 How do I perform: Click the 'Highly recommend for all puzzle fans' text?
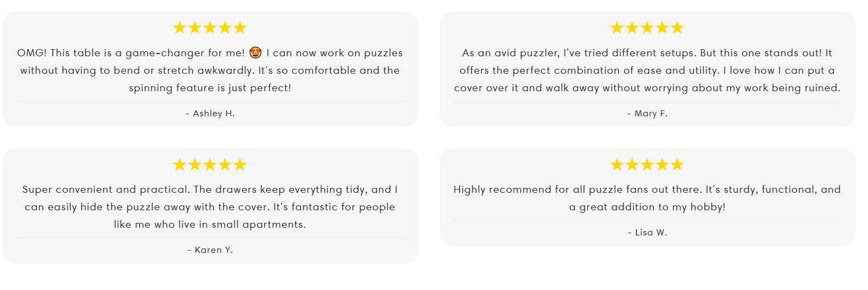pyautogui.click(x=647, y=198)
